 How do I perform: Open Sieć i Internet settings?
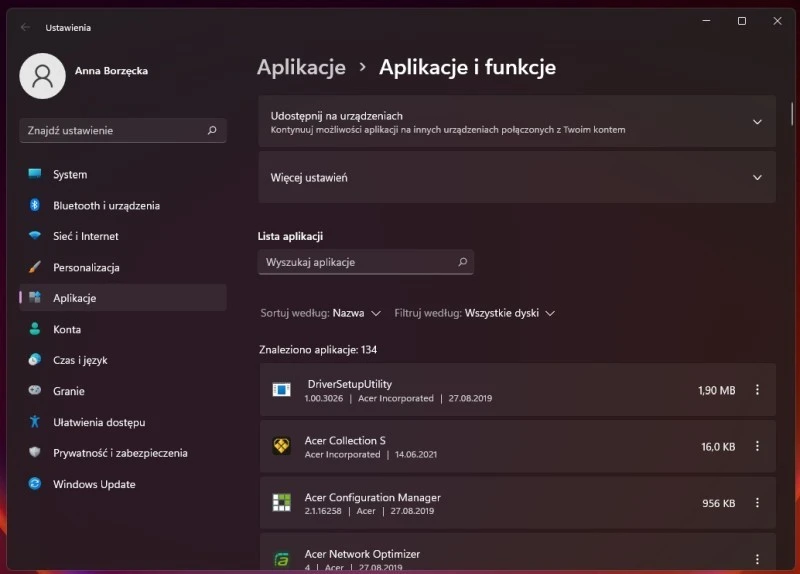(123, 236)
